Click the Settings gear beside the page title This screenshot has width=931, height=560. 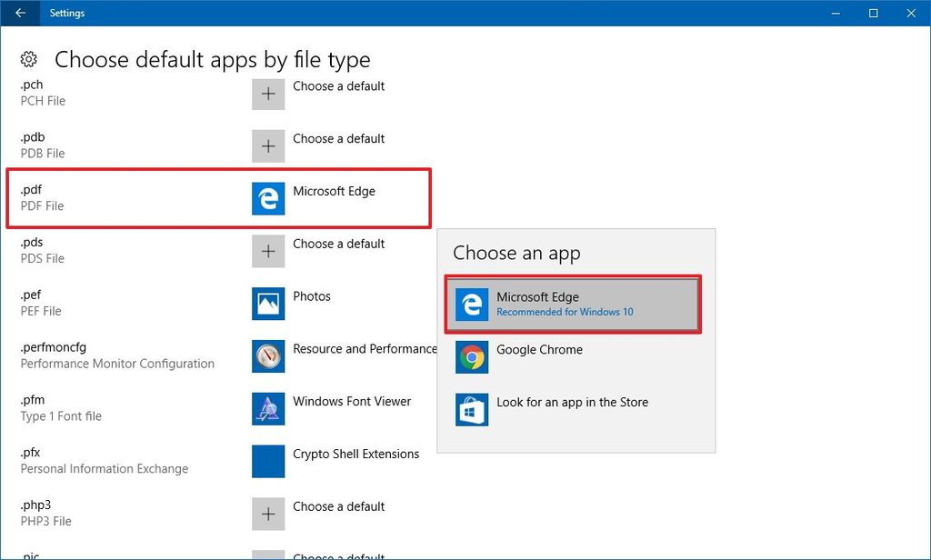pos(28,58)
